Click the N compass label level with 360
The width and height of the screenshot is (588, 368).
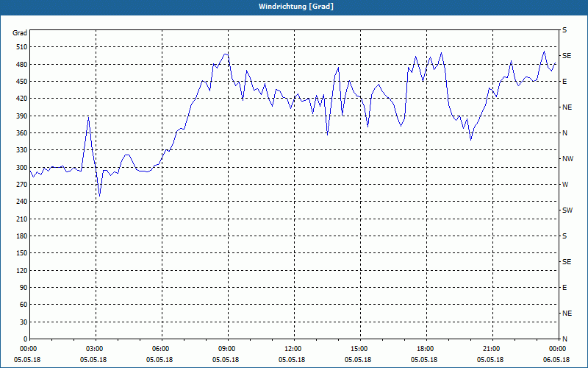(x=564, y=133)
